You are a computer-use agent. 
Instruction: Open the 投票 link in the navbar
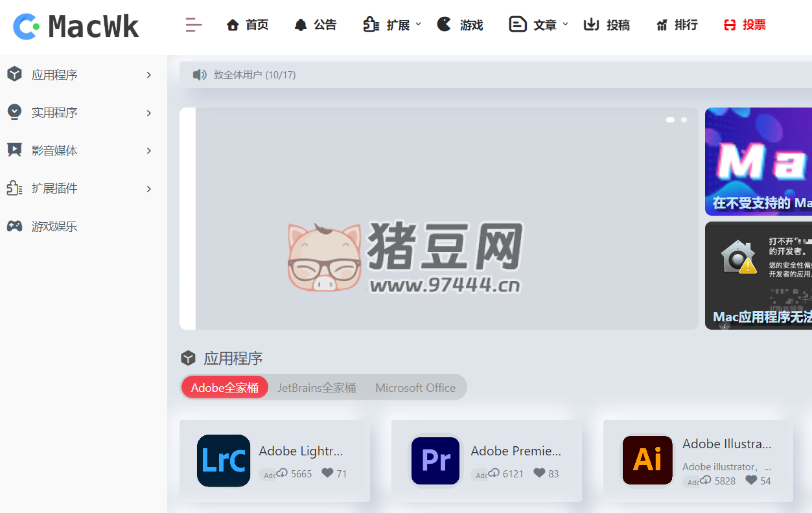point(744,25)
